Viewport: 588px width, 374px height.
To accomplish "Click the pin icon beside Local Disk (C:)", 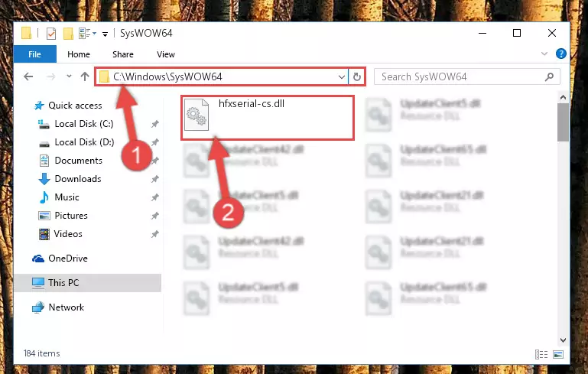I will click(x=155, y=124).
